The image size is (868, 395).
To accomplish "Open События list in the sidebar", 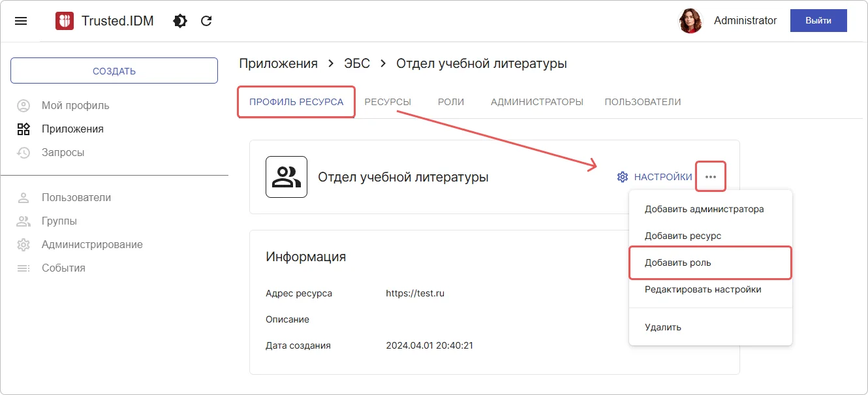I will click(63, 268).
